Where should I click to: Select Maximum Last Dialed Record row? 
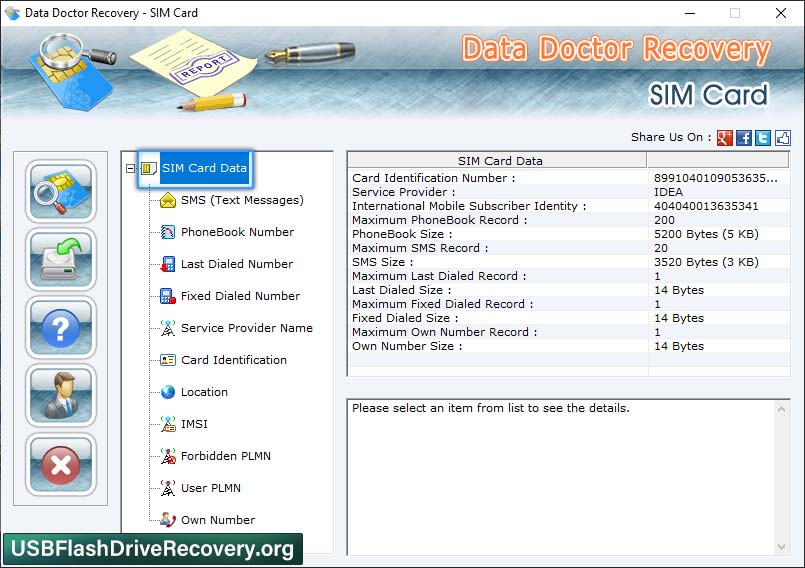568,276
